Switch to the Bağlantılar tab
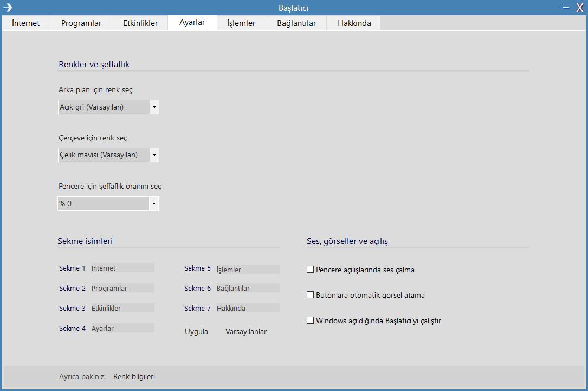Viewport: 588px width, 391px height. [296, 23]
